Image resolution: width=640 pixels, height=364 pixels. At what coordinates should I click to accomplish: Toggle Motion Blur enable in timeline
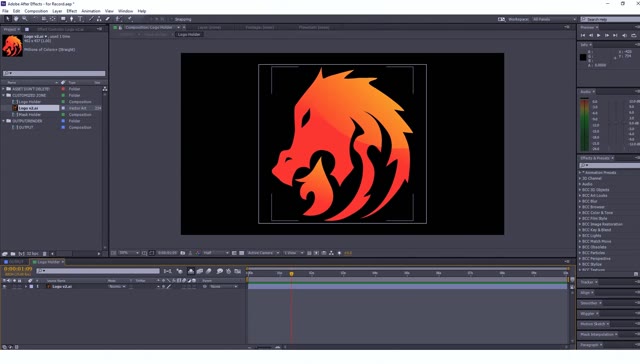click(x=209, y=271)
